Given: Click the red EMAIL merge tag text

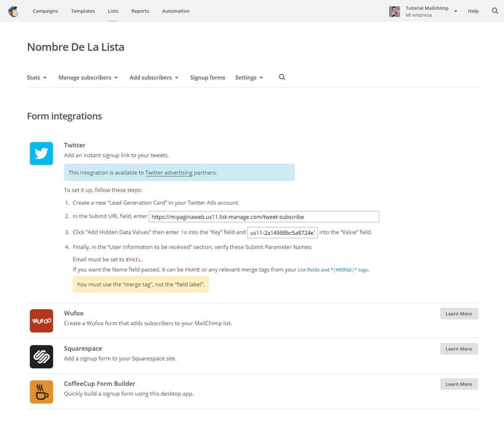Looking at the screenshot, I should (134, 260).
